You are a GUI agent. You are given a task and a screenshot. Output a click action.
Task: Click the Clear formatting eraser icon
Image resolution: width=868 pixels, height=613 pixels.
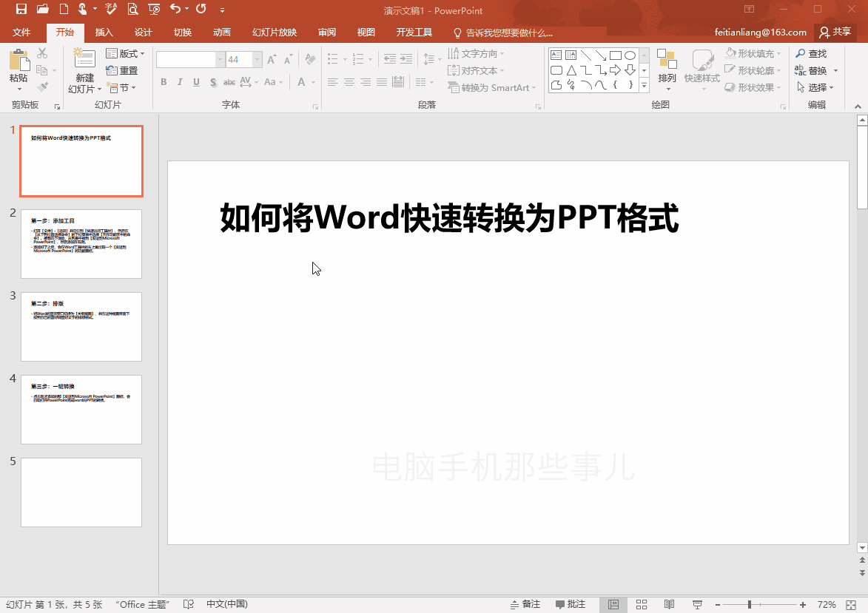pos(310,59)
